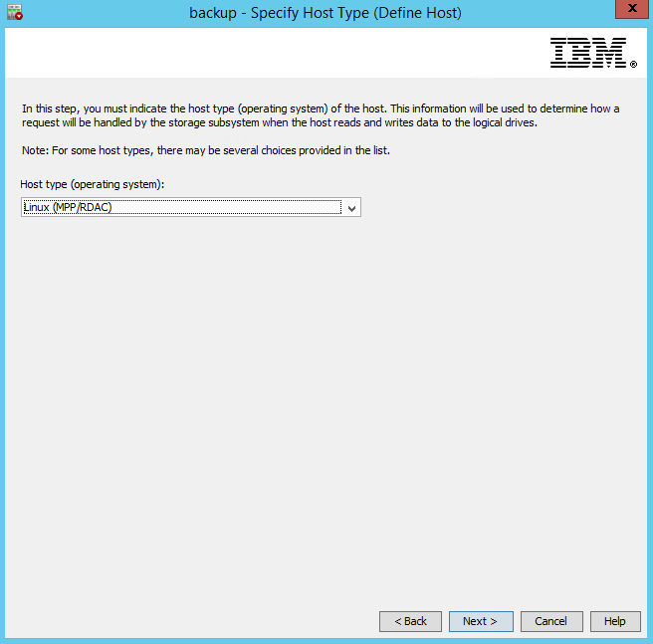Viewport: 653px width, 644px height.
Task: Click the empty title bar area right of the title
Action: tap(528, 13)
